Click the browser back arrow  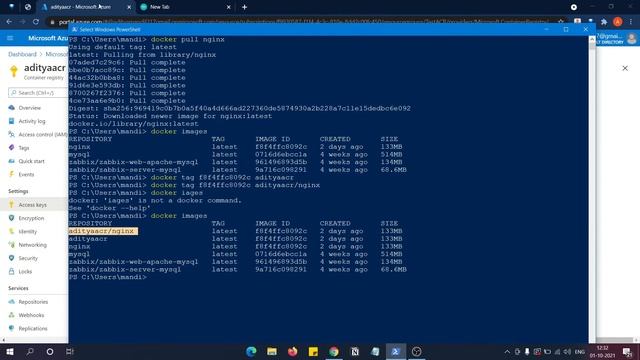coord(9,22)
